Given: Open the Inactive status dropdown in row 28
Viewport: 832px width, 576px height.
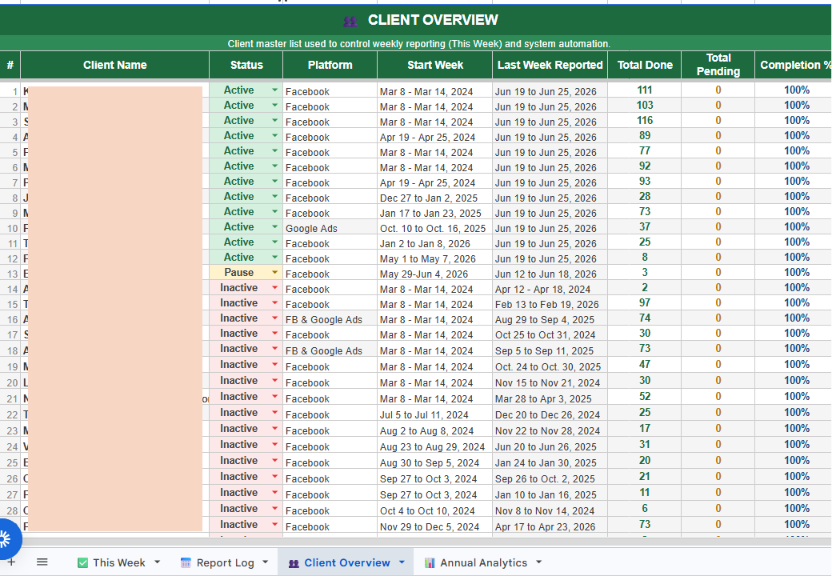Looking at the screenshot, I should (274, 509).
